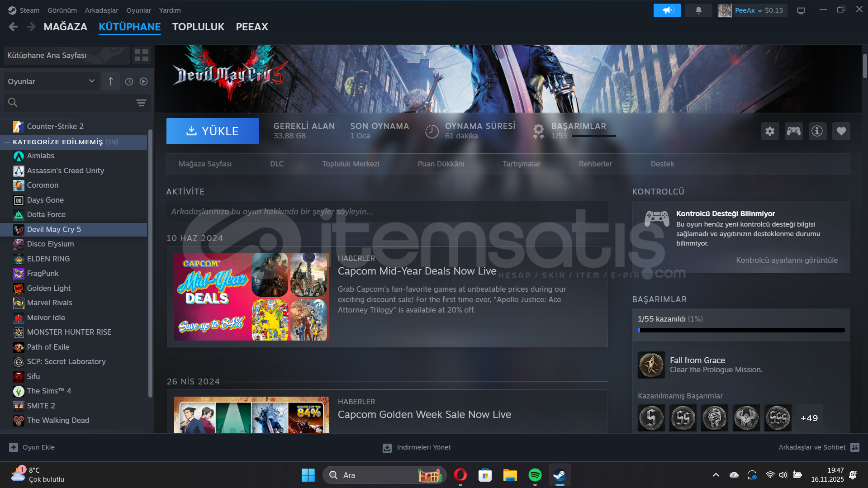Image resolution: width=868 pixels, height=488 pixels.
Task: Open the Yardım menu
Action: click(170, 10)
